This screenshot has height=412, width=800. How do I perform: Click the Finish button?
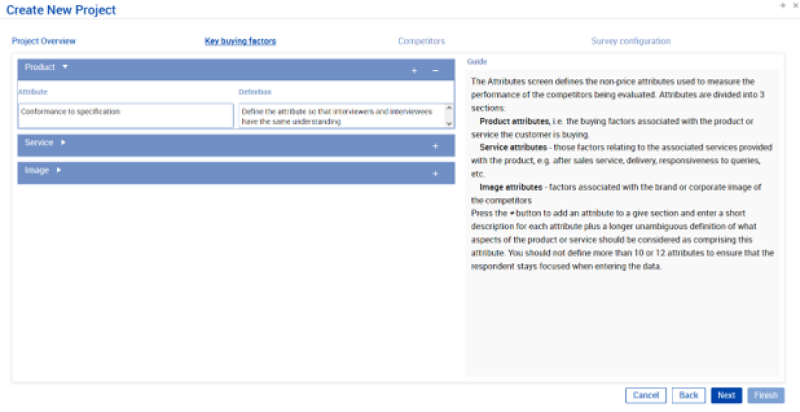765,395
